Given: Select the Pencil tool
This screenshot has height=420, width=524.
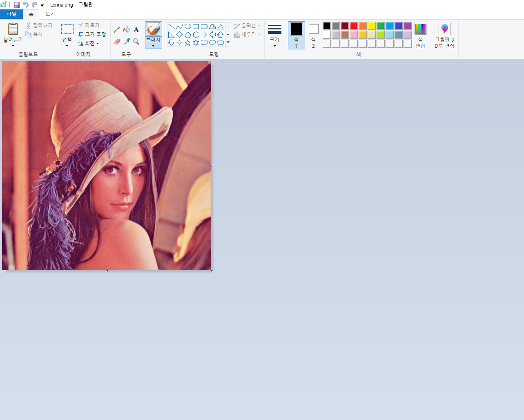Looking at the screenshot, I should tap(117, 29).
